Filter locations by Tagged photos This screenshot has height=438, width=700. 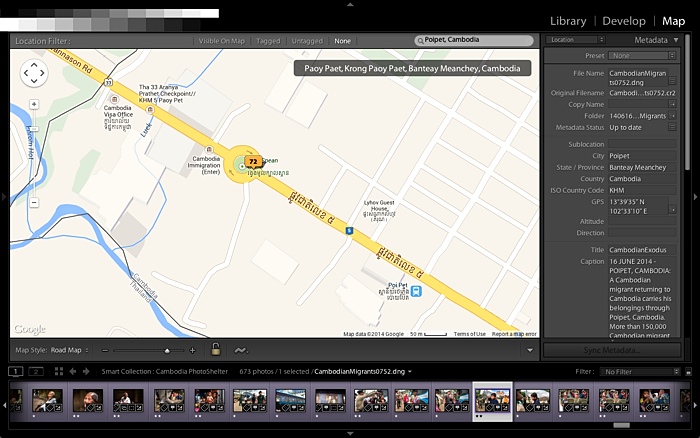pyautogui.click(x=268, y=41)
